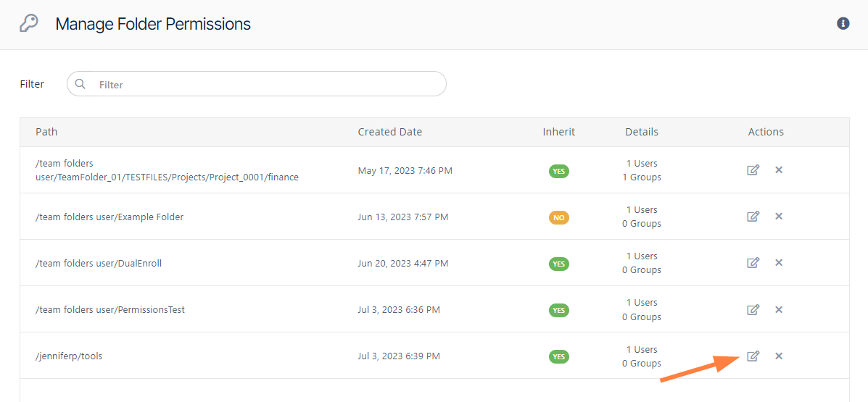Click the YES inherit badge for DualEnroll
The width and height of the screenshot is (868, 402).
click(x=558, y=264)
